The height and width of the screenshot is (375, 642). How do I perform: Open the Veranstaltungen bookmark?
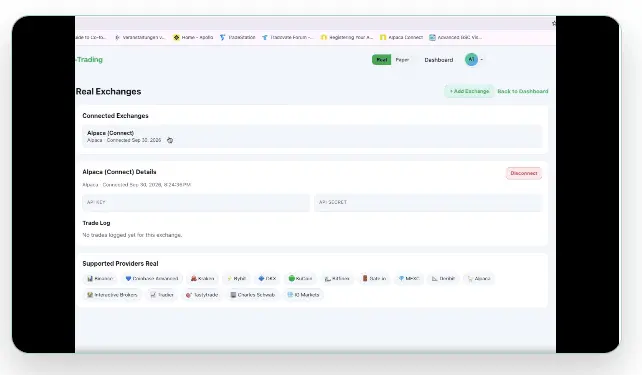click(x=140, y=37)
